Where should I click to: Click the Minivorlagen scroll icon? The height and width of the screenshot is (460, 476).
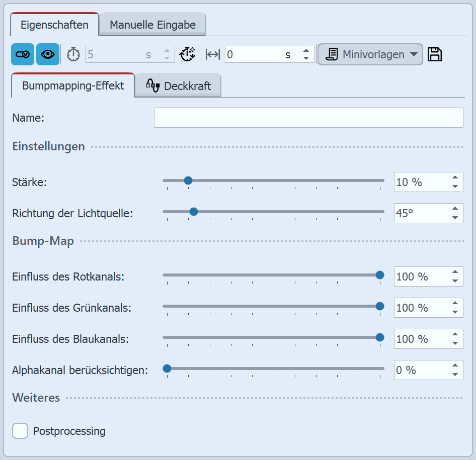(x=332, y=54)
